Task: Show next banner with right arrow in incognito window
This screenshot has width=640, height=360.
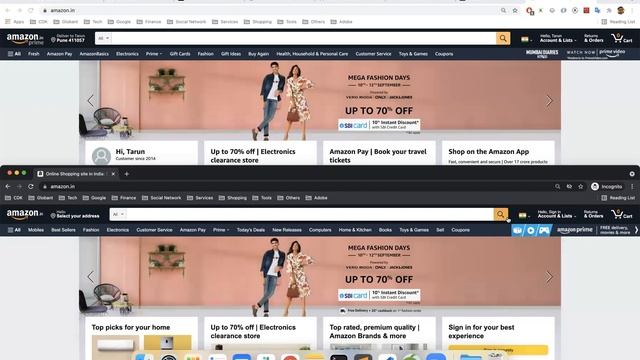Action: pyautogui.click(x=549, y=277)
